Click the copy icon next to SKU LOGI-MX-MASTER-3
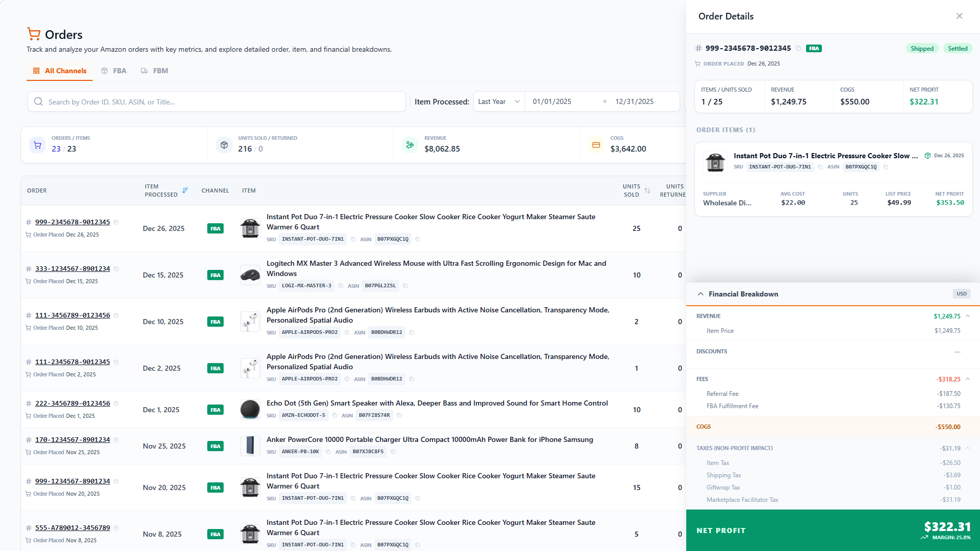This screenshot has height=551, width=980. (341, 286)
